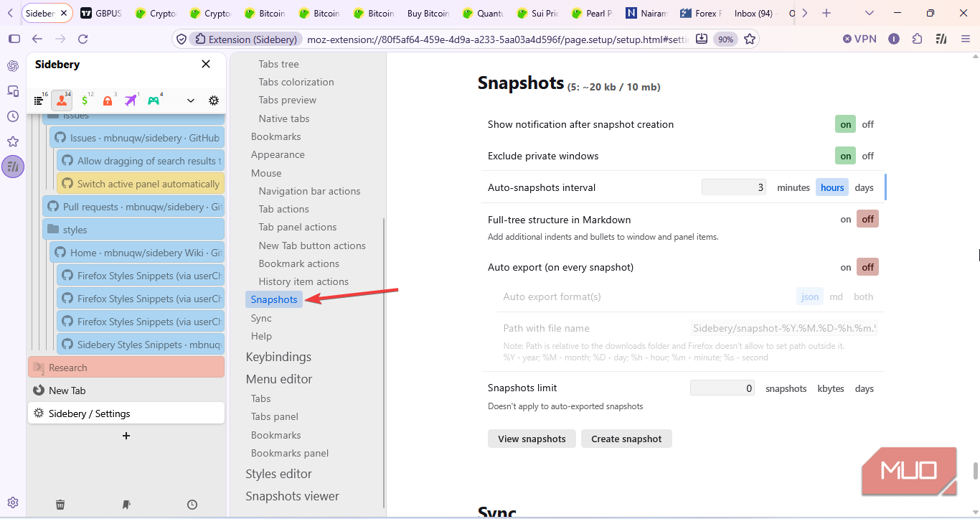Click the Snapshots limit number field

tap(722, 388)
